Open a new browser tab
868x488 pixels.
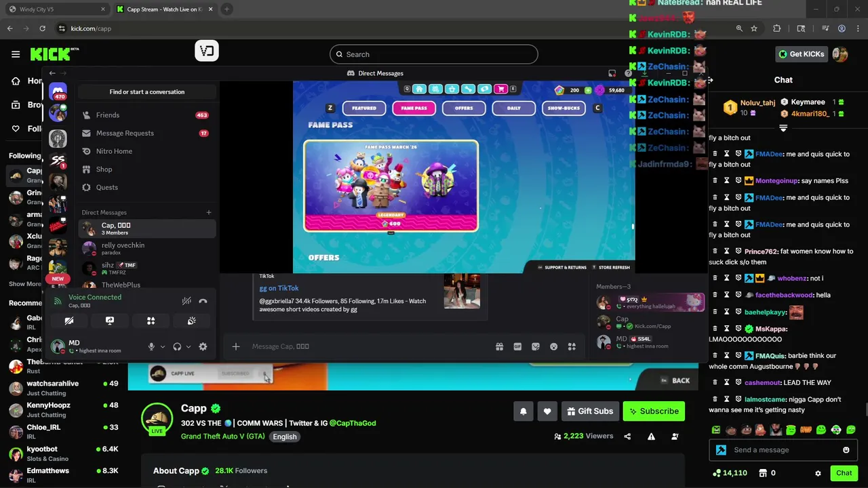click(226, 9)
